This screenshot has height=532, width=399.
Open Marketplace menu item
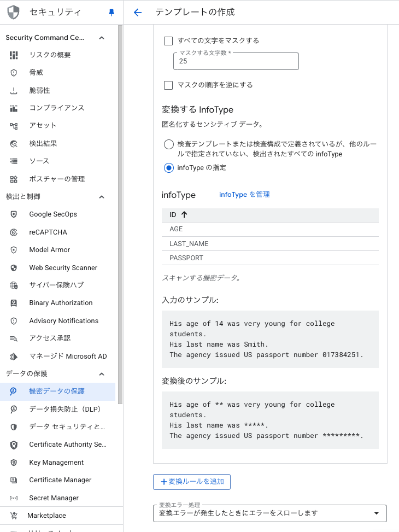click(x=58, y=516)
